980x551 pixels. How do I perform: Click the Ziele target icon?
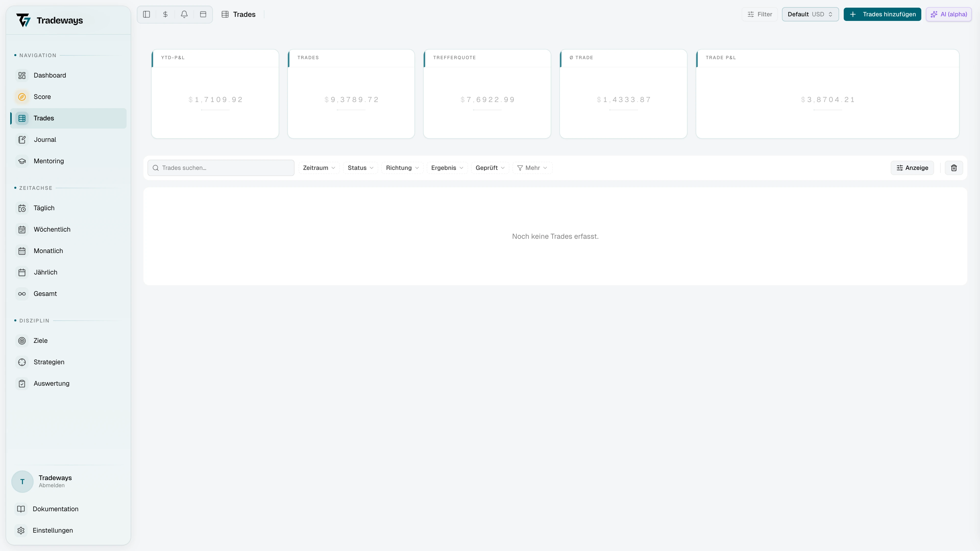pos(22,341)
